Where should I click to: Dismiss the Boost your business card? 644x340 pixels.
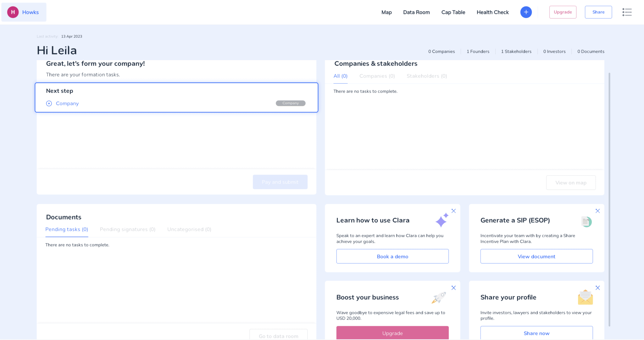click(x=454, y=287)
